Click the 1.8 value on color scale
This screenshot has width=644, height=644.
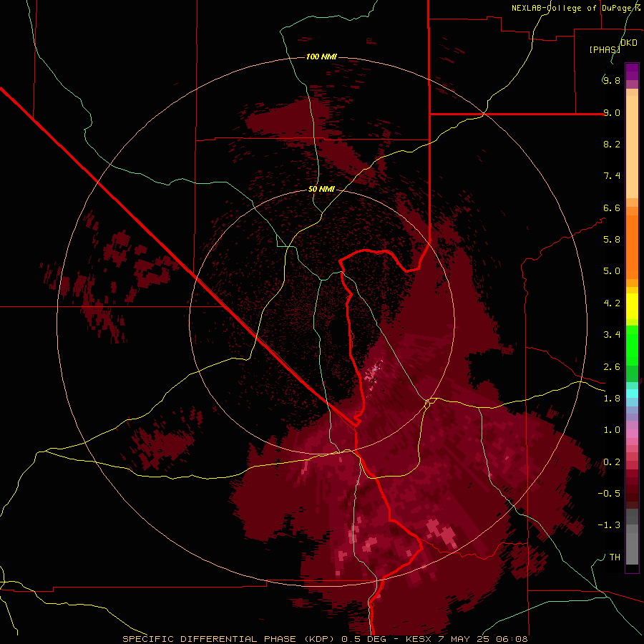click(x=612, y=399)
